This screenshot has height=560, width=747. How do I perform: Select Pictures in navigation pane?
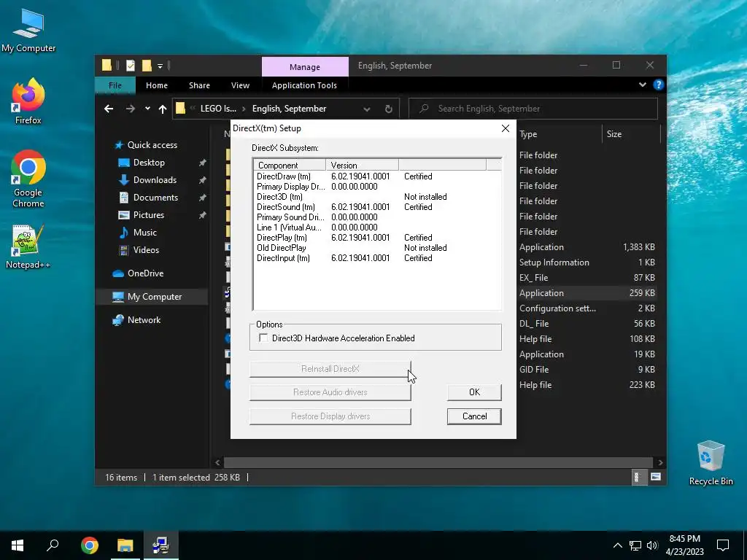pyautogui.click(x=141, y=215)
